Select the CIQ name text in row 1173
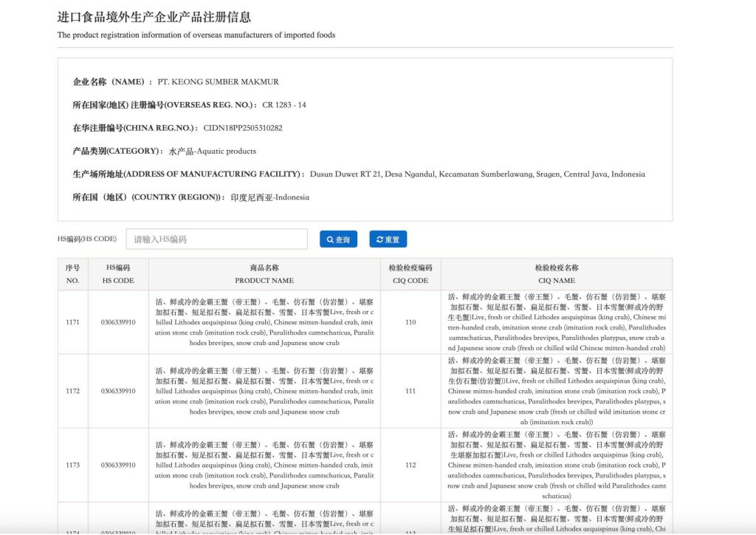The image size is (756, 535). point(556,466)
